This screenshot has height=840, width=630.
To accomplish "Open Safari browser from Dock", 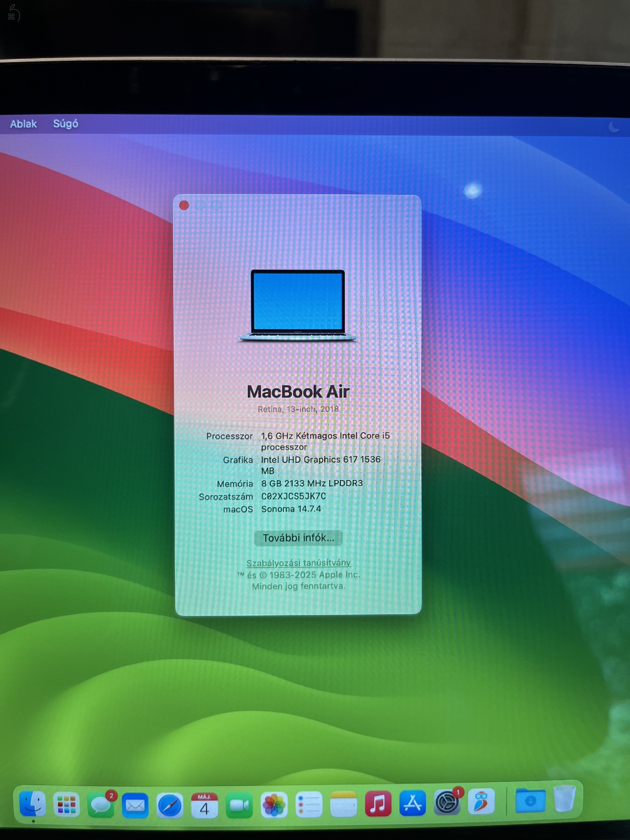I will (170, 805).
